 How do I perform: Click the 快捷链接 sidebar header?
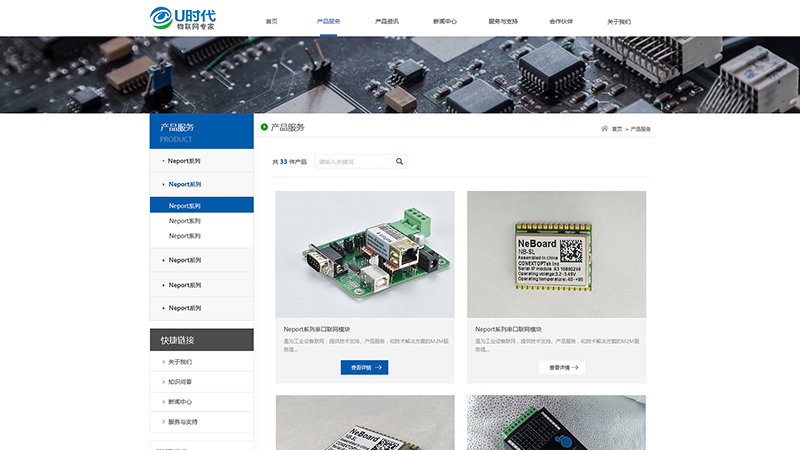(202, 340)
